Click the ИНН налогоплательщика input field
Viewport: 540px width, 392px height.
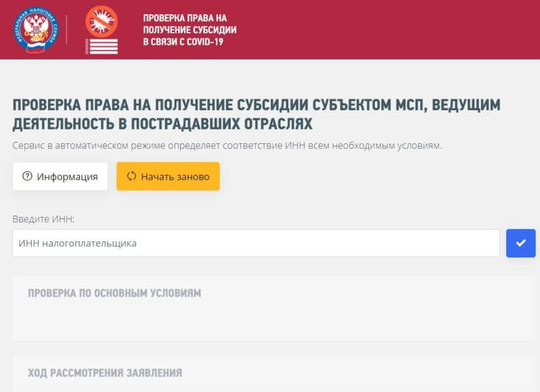point(256,243)
